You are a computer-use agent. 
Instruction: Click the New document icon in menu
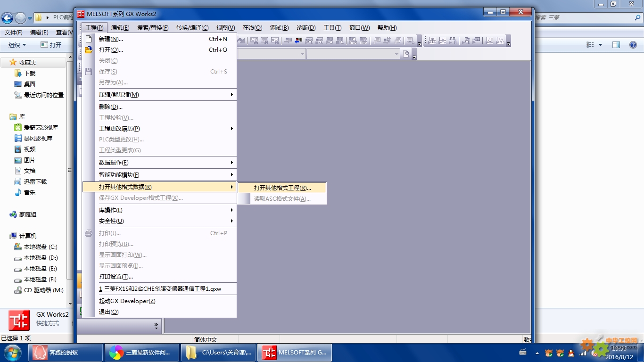(88, 39)
